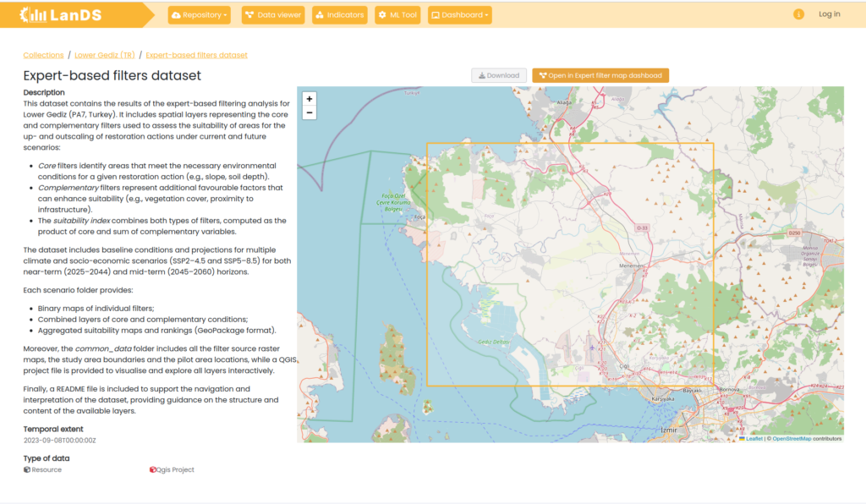Click Expert-based filters dataset breadcrumb link
This screenshot has width=866, height=504.
point(196,55)
